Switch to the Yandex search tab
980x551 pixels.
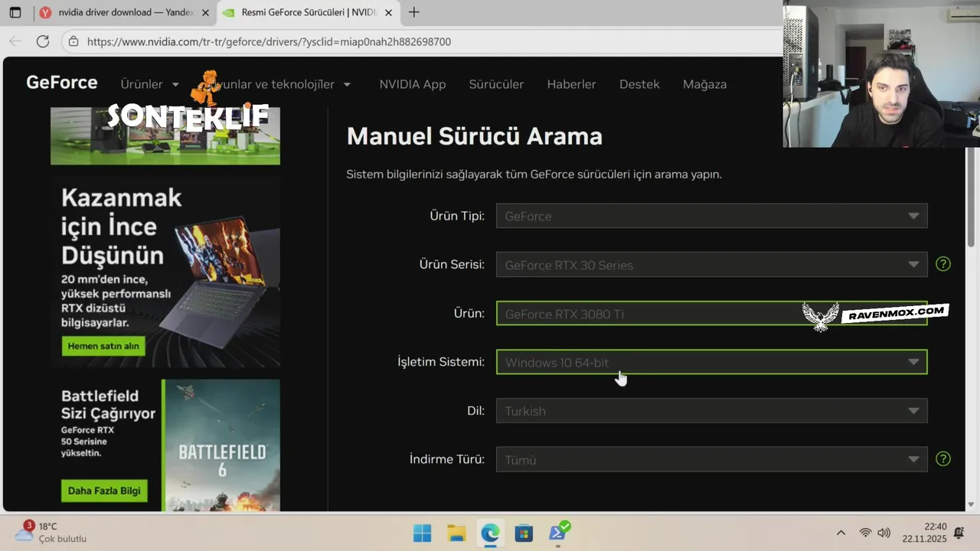pos(124,12)
